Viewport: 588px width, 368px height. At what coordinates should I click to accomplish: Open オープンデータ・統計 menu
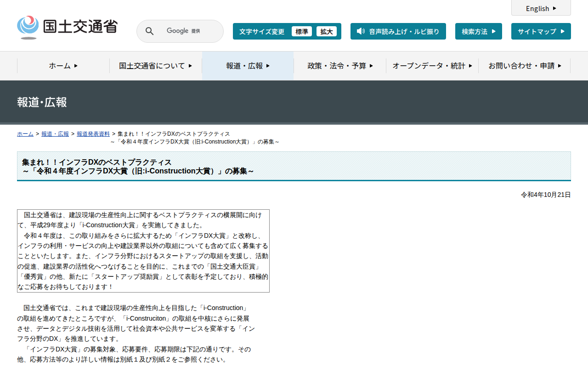click(x=432, y=66)
